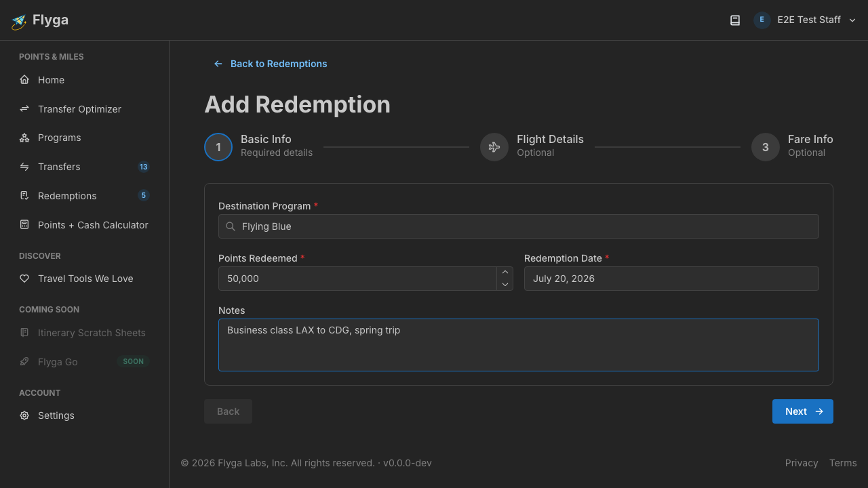Click the 5 badge beside Redemptions

143,196
